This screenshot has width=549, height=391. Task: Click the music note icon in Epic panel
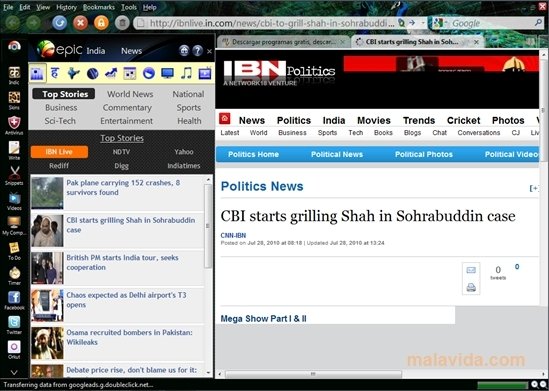coord(186,73)
